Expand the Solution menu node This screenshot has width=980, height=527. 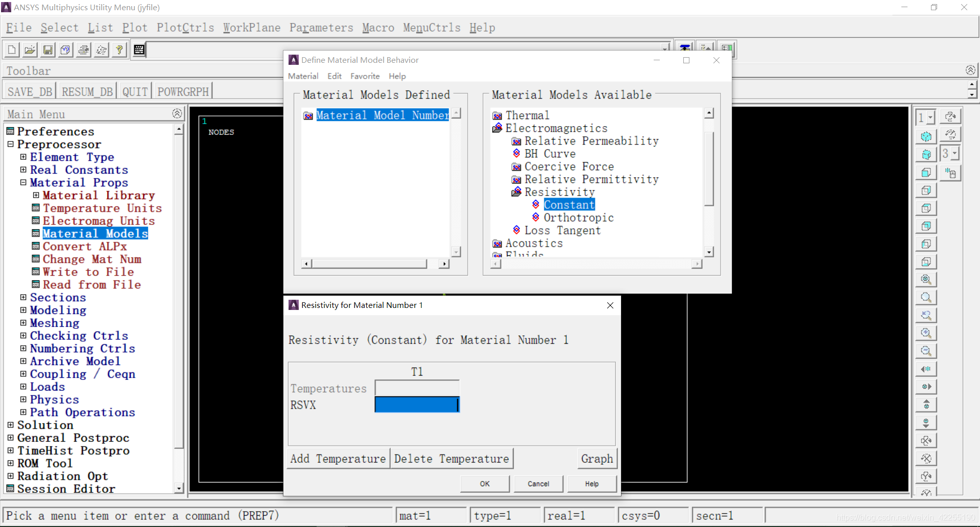[10, 425]
